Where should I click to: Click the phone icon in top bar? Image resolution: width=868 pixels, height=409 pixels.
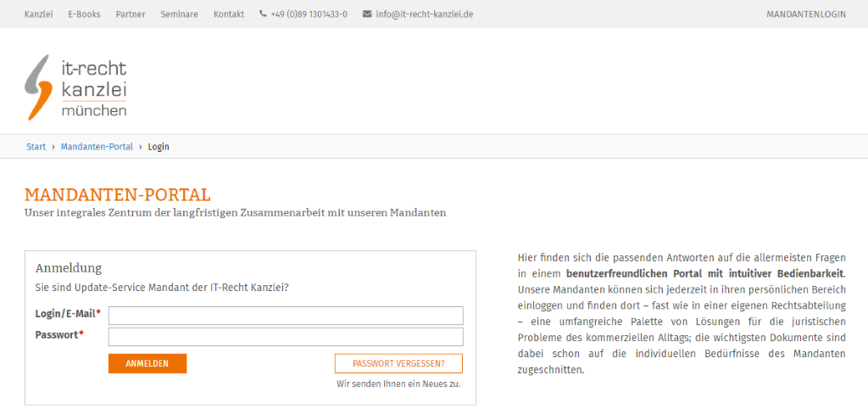(263, 14)
